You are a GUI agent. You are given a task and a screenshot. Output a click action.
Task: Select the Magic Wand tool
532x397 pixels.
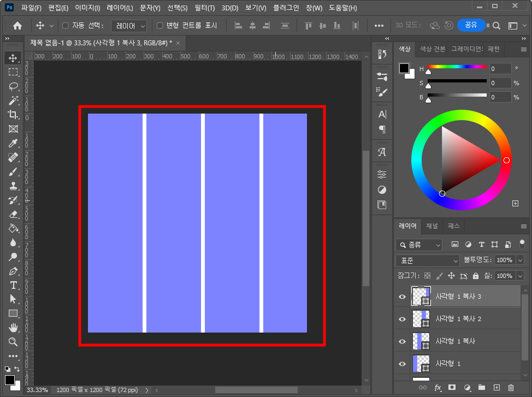point(13,100)
